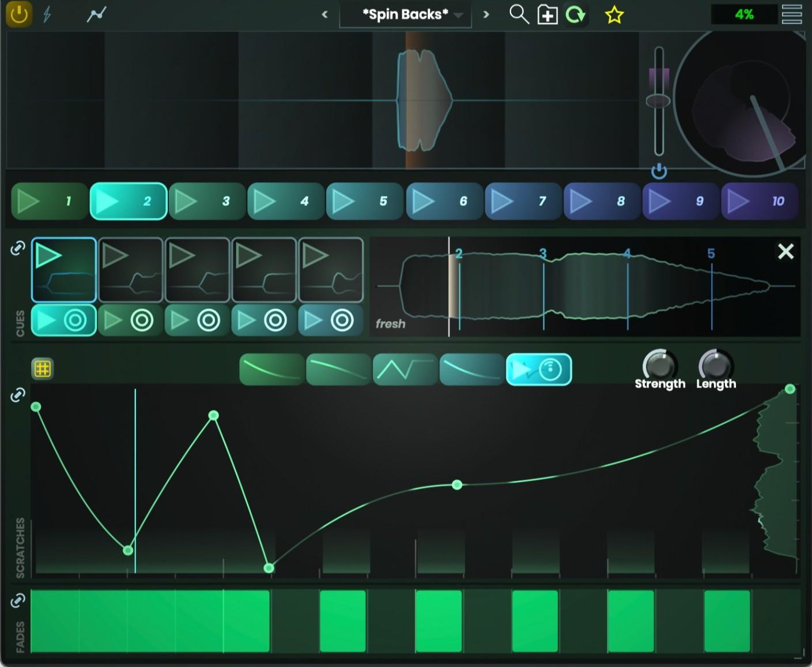Click the green reload preset icon

coord(575,14)
